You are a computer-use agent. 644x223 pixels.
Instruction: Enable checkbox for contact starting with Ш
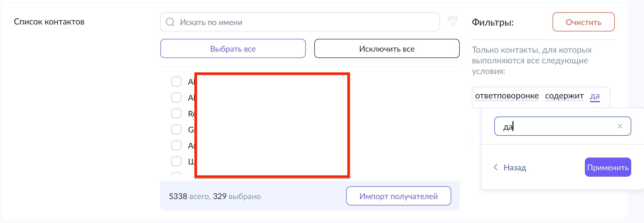click(x=176, y=161)
